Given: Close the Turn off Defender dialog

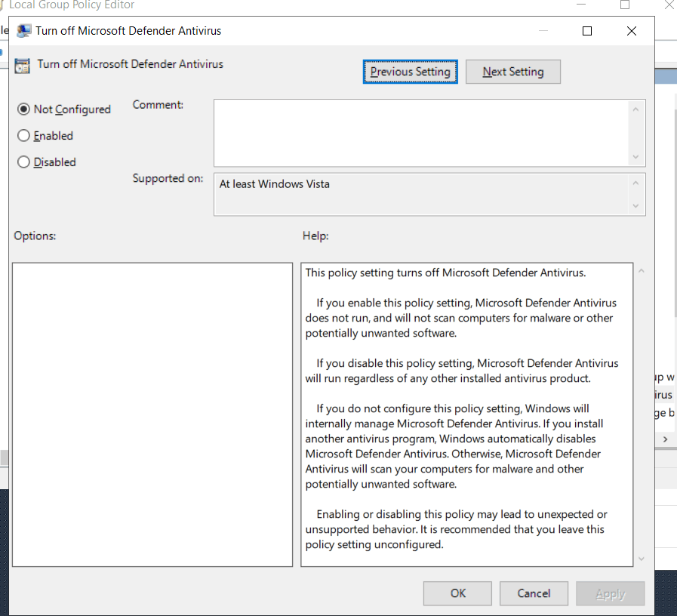Looking at the screenshot, I should coord(631,31).
